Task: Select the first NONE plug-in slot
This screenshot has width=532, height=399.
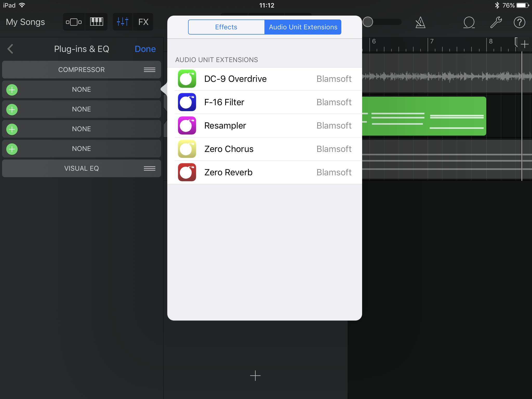Action: (x=82, y=89)
